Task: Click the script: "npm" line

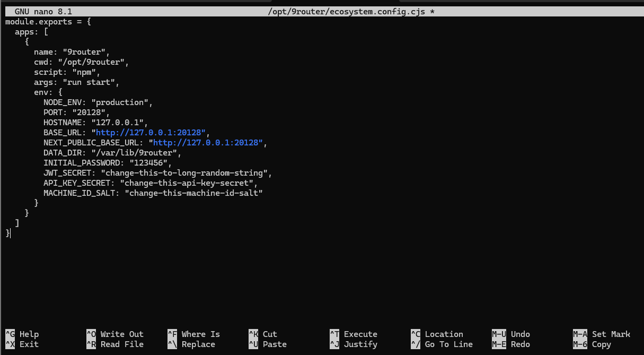Action: coord(67,72)
